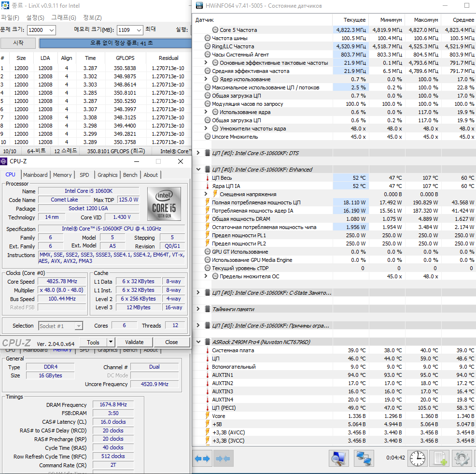The width and height of the screenshot is (476, 474).
Task: Collapse Intel Core i5-10600KF Enhanced group
Action: click(x=198, y=169)
